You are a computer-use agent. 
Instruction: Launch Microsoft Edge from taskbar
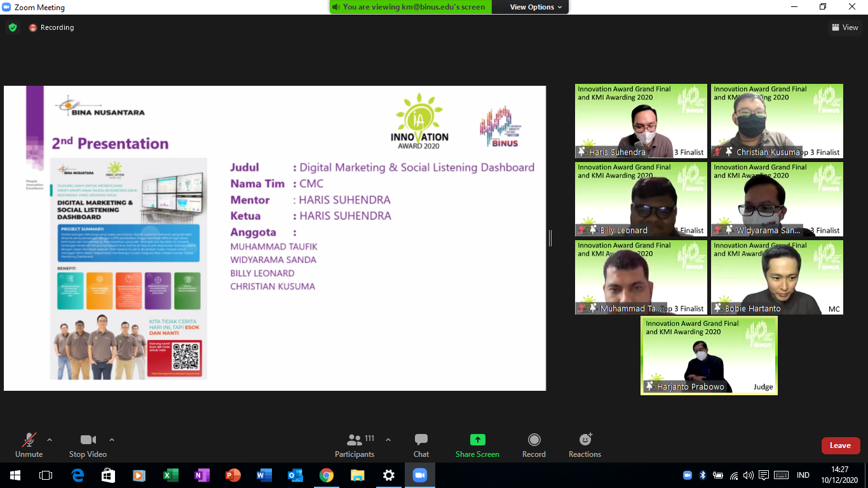coord(78,475)
